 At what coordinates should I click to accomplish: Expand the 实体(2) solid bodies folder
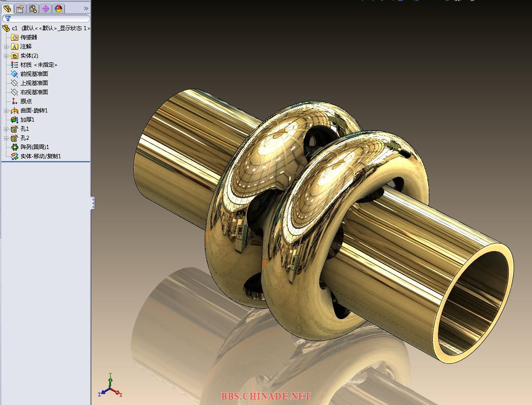click(6, 56)
